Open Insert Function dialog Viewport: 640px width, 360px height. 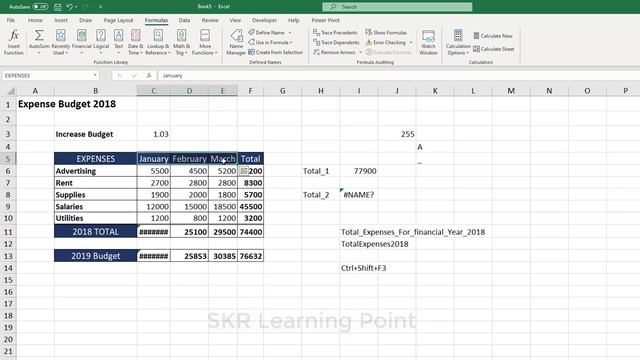13,42
